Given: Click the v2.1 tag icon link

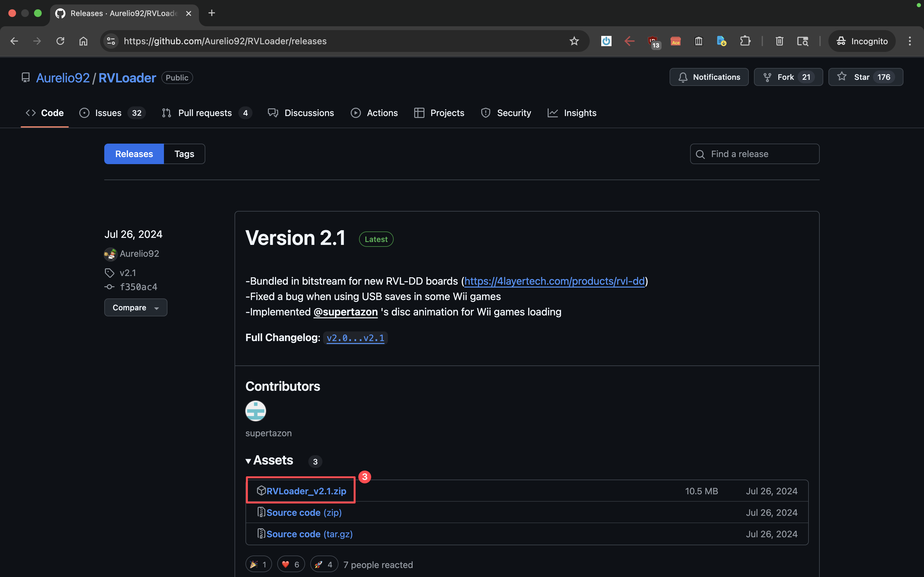Looking at the screenshot, I should (127, 273).
